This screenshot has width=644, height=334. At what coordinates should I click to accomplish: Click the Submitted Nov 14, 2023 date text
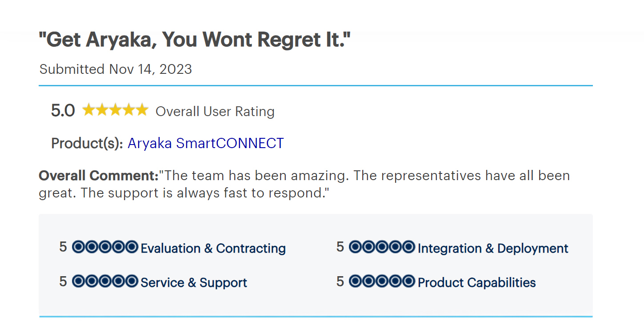pos(116,69)
